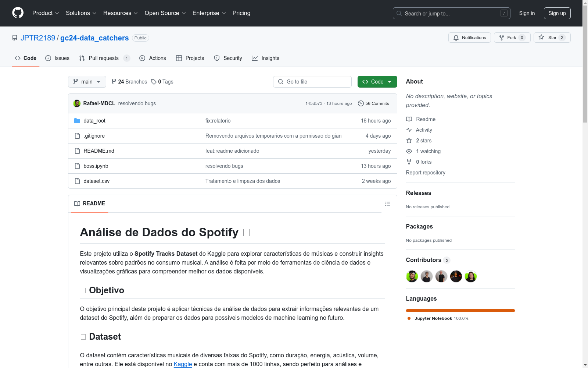This screenshot has width=588, height=368.
Task: Click the watching eye icon
Action: [x=409, y=151]
